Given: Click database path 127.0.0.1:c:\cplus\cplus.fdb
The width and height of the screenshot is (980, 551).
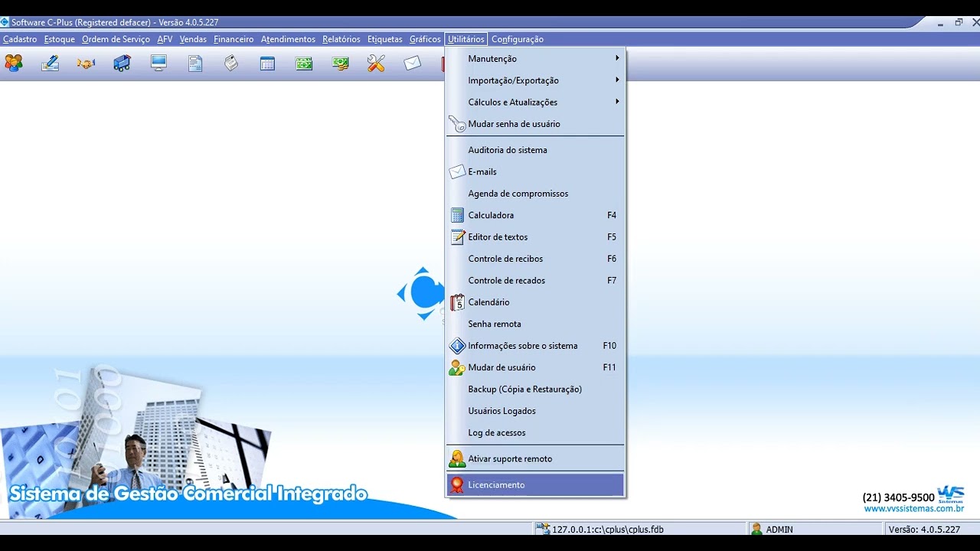Looking at the screenshot, I should pyautogui.click(x=608, y=529).
